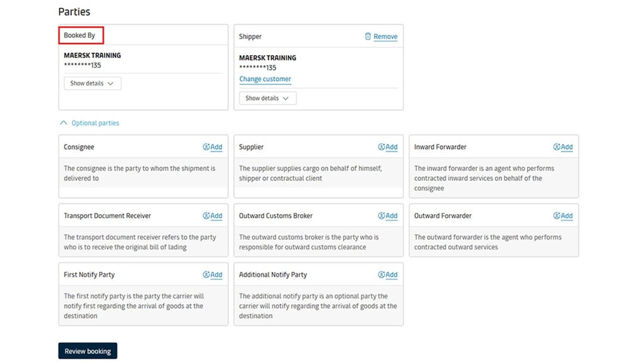Click the Supplier description text

(310, 173)
